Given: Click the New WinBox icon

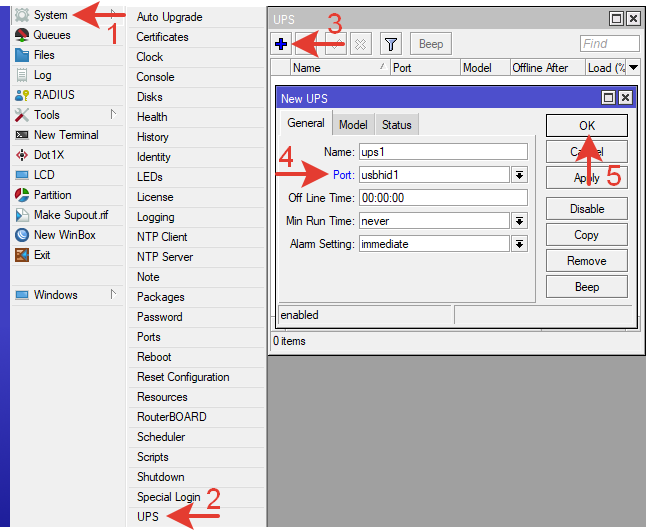Looking at the screenshot, I should click(x=22, y=235).
